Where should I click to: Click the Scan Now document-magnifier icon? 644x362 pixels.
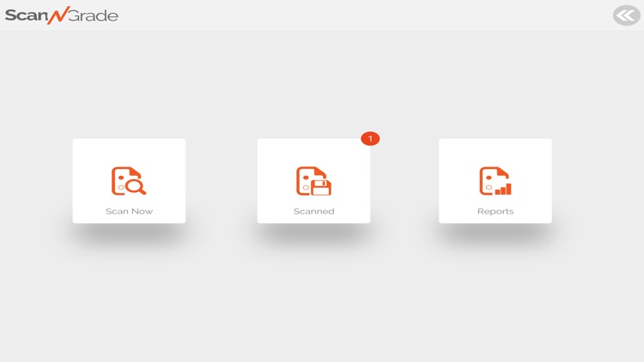click(129, 181)
